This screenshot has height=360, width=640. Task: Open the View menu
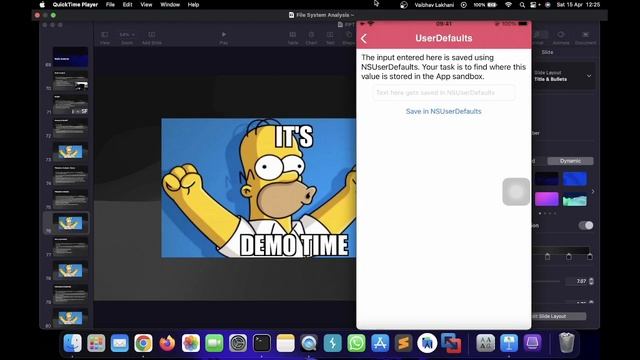(146, 5)
